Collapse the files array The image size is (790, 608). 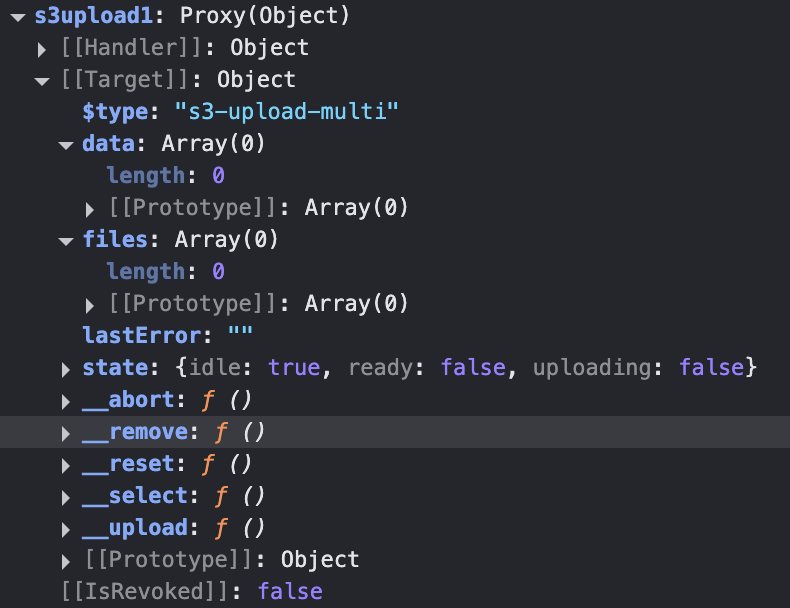pyautogui.click(x=66, y=241)
